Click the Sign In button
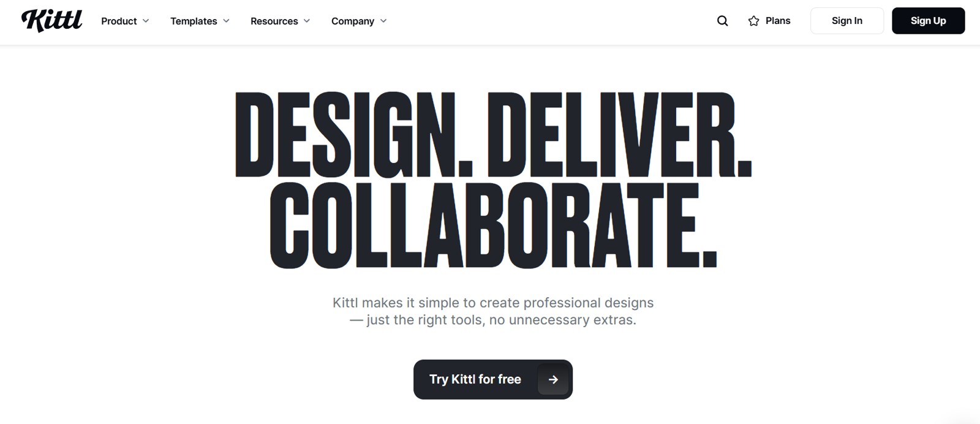980x424 pixels. point(847,21)
